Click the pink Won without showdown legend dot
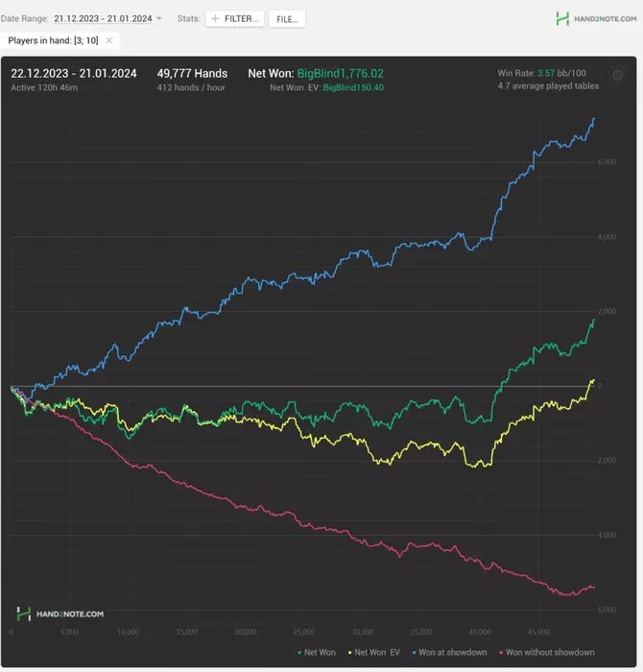The width and height of the screenshot is (643, 672). pos(501,653)
